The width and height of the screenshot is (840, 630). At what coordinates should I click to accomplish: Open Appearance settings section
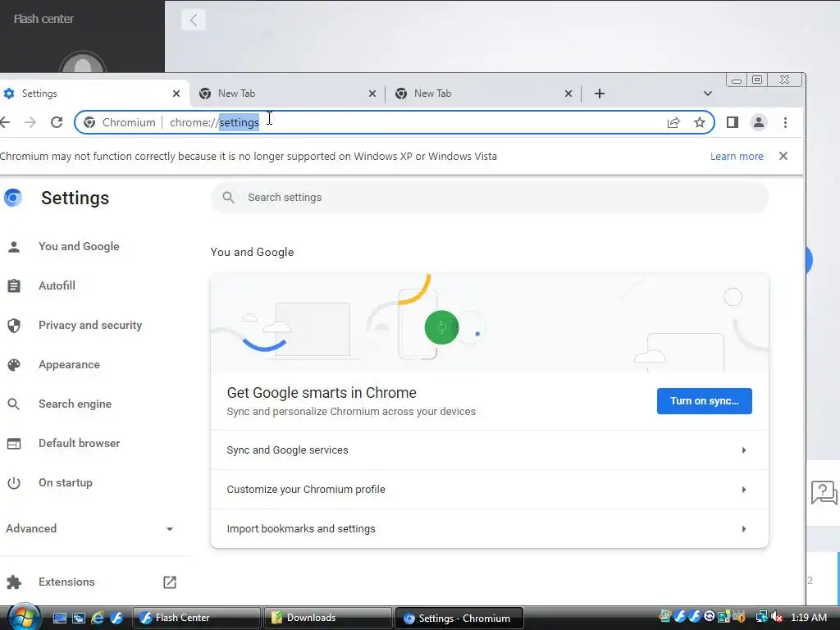(69, 365)
